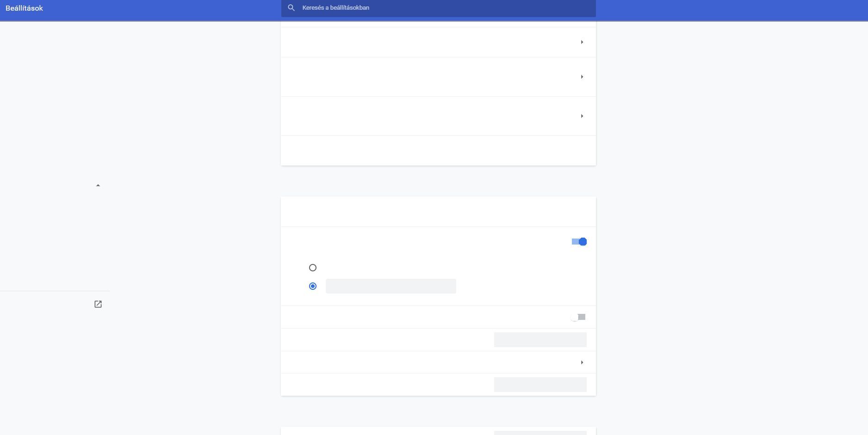The width and height of the screenshot is (868, 435).
Task: Turn on the disabled grey toggle switch
Action: 578,317
